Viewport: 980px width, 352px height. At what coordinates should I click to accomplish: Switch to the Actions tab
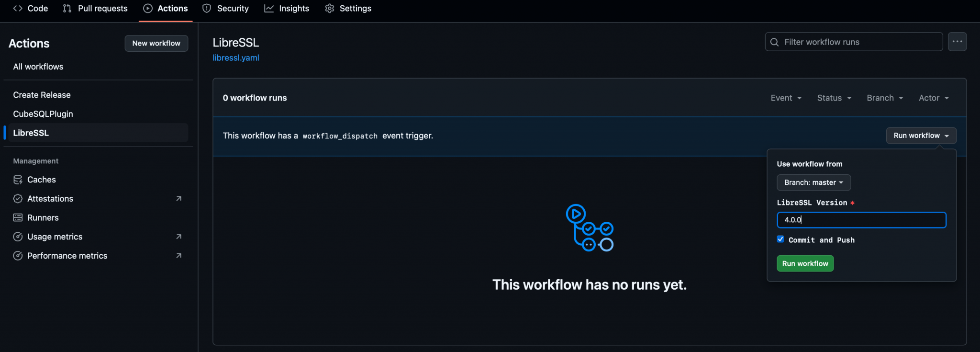coord(166,9)
